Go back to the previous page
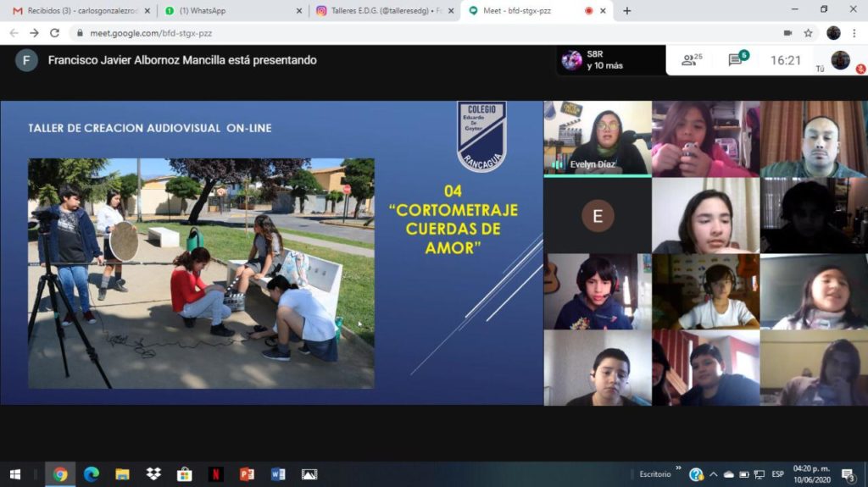Screen dimensions: 868x487 click(x=14, y=33)
